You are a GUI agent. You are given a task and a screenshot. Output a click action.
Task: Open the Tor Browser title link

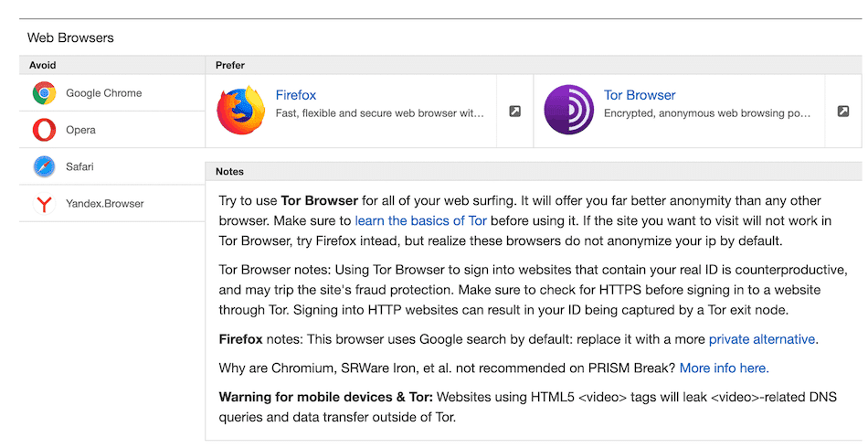640,95
